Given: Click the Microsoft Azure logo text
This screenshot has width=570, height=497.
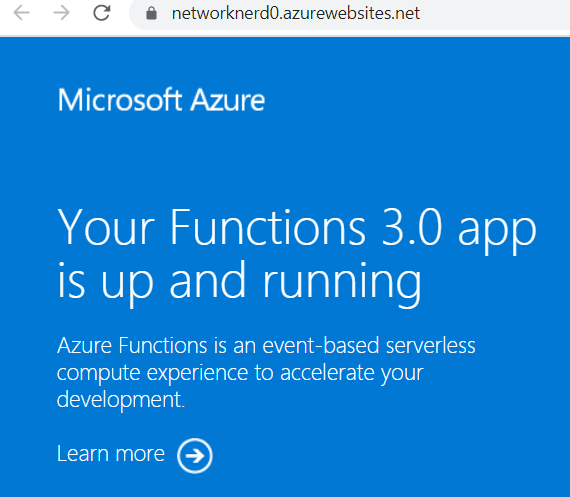Looking at the screenshot, I should coord(161,100).
